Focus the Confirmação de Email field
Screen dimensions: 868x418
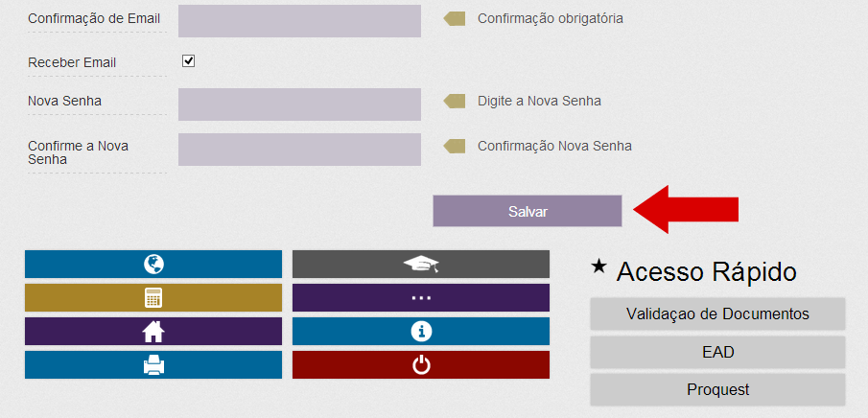[x=299, y=21]
